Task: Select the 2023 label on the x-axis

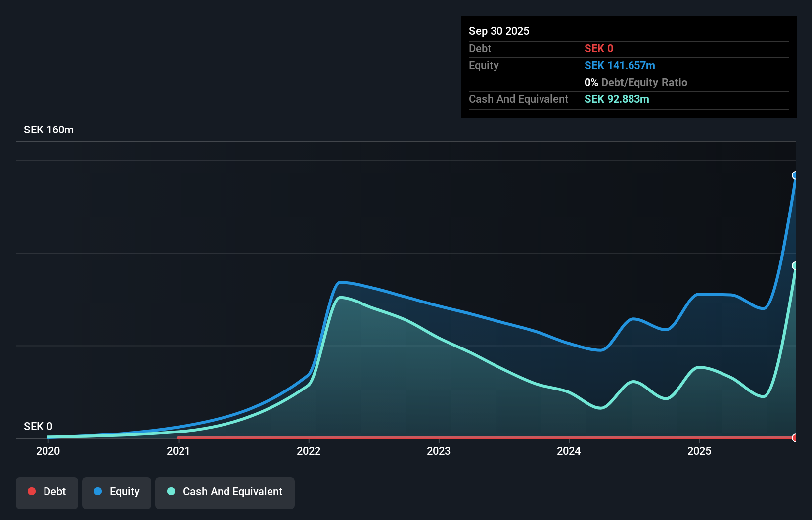Action: (x=439, y=451)
